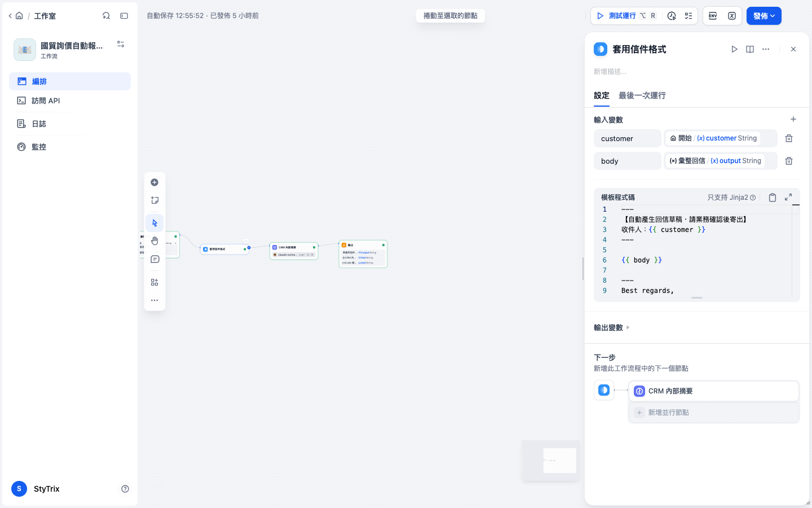Edit the body variable name field
This screenshot has width=812, height=508.
[x=628, y=161]
